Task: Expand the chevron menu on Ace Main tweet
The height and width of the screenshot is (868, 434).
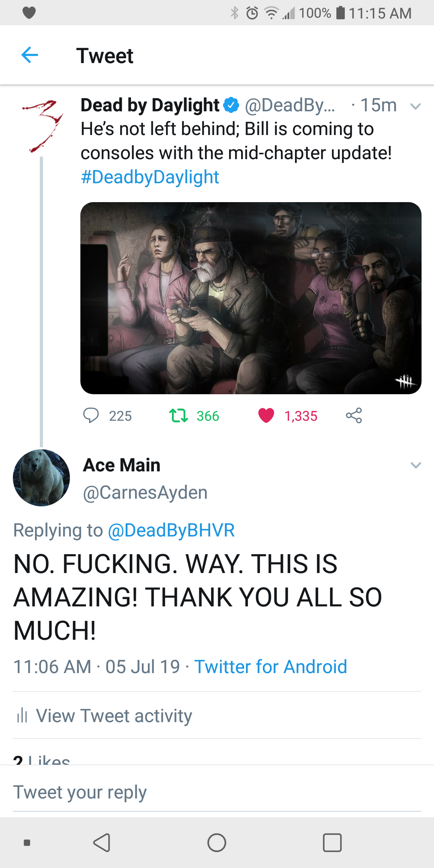Action: point(416,465)
